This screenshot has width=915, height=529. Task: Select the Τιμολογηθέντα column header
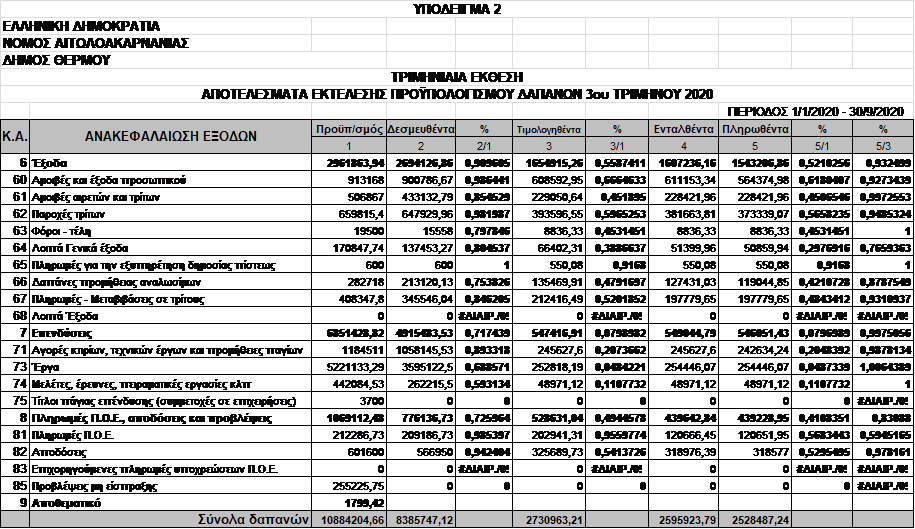coord(548,129)
